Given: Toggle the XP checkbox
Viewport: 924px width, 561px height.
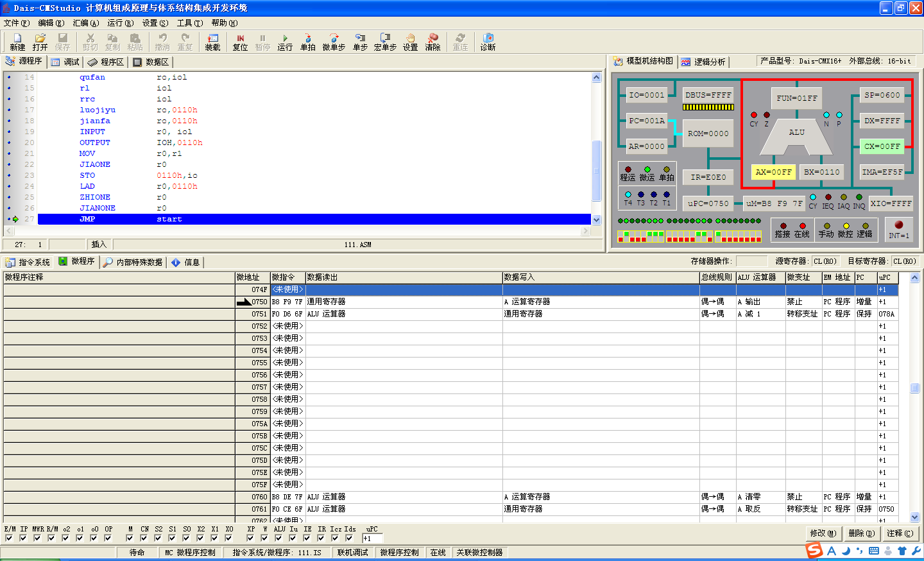Looking at the screenshot, I should pos(250,538).
